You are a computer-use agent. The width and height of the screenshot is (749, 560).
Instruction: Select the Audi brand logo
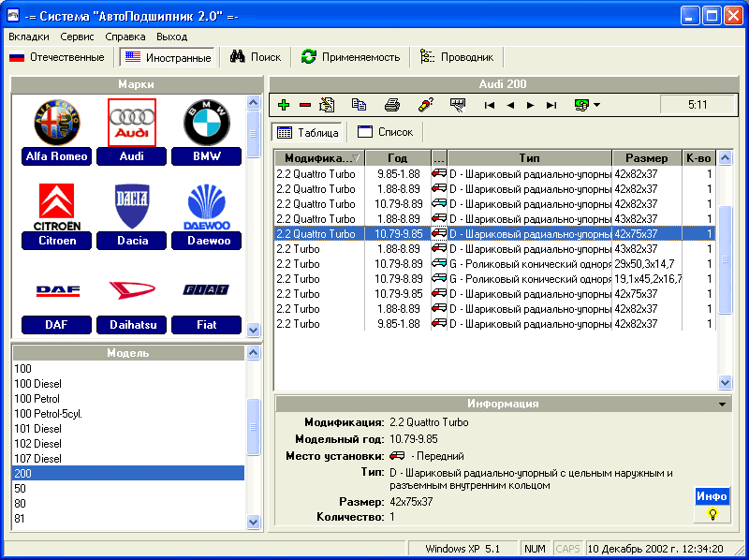pos(132,123)
